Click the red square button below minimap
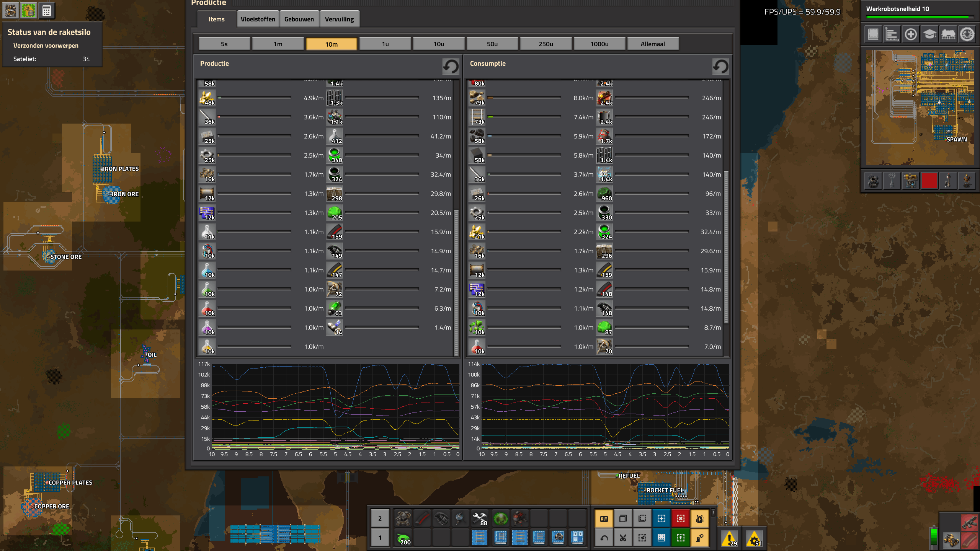This screenshot has width=980, height=551. [x=929, y=181]
